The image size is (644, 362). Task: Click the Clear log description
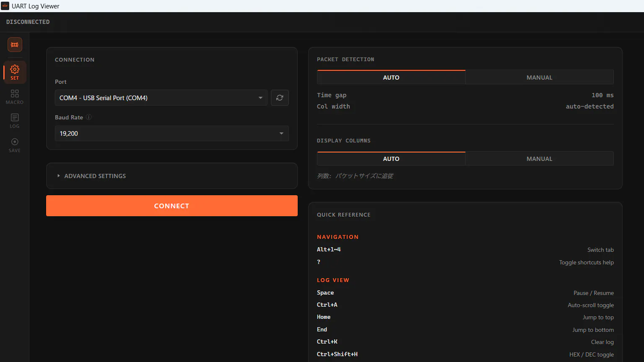(602, 342)
